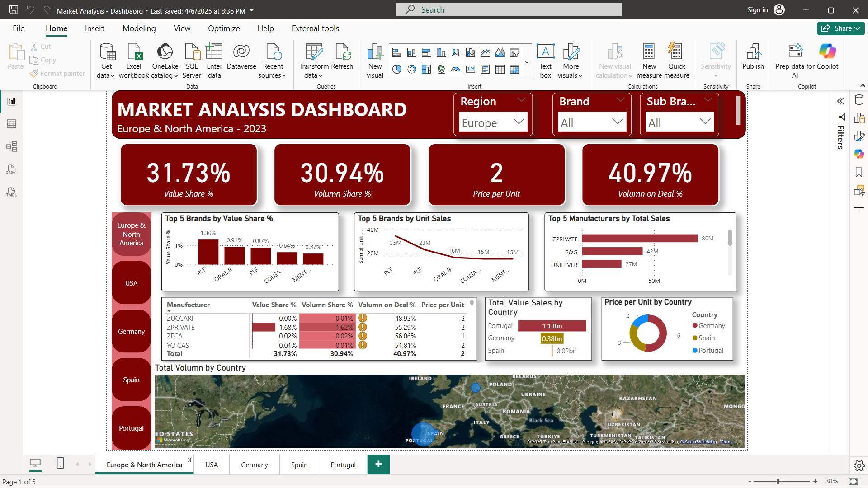Click the Portugal navigation button
Viewport: 868px width, 488px height.
pyautogui.click(x=131, y=428)
